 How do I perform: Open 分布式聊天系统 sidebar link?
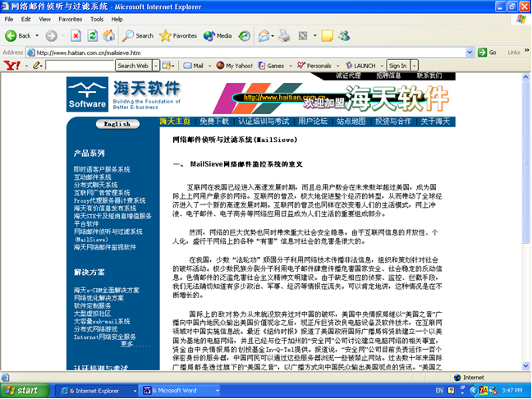click(x=95, y=185)
